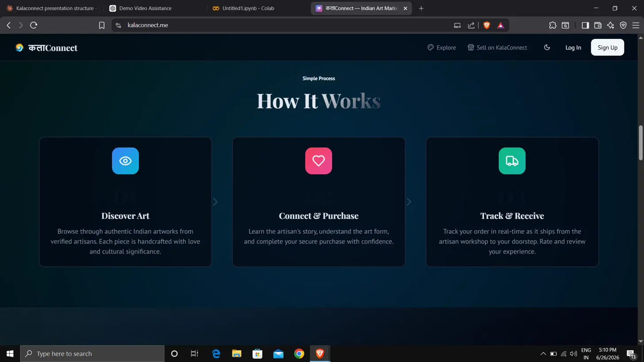Image resolution: width=644 pixels, height=362 pixels.
Task: Open the volume control in system tray
Action: coord(574,354)
